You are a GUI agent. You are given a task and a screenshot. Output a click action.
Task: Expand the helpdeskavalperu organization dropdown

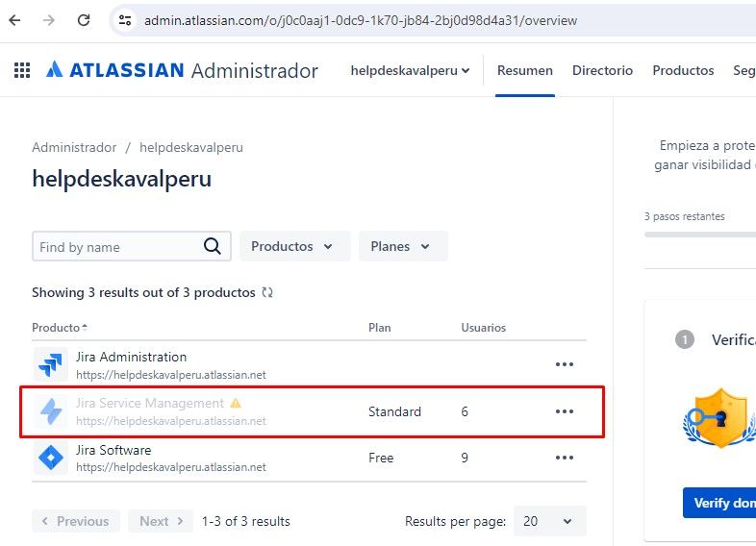click(410, 70)
